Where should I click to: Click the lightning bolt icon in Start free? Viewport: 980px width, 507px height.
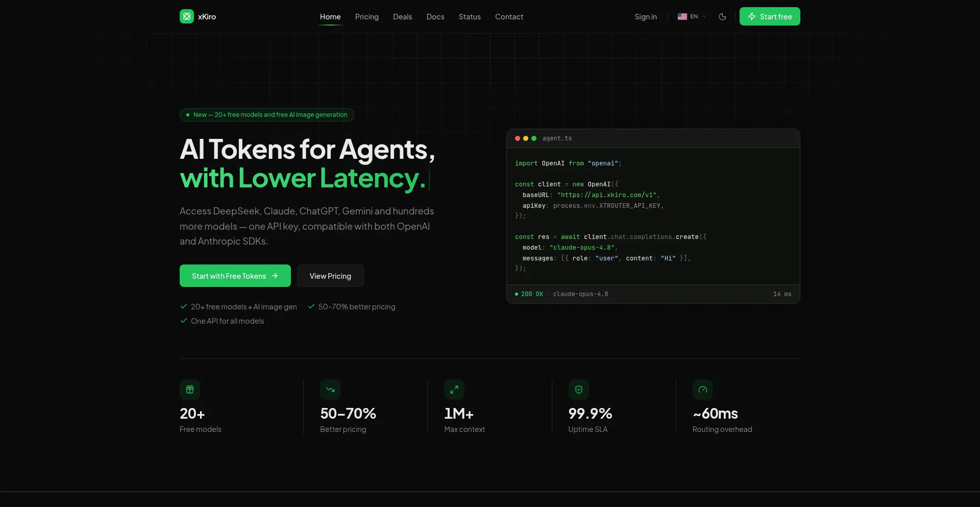[752, 16]
